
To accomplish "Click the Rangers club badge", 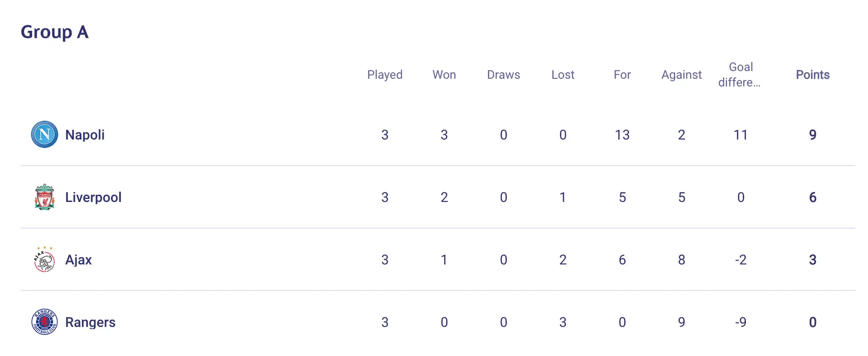I will tap(44, 322).
